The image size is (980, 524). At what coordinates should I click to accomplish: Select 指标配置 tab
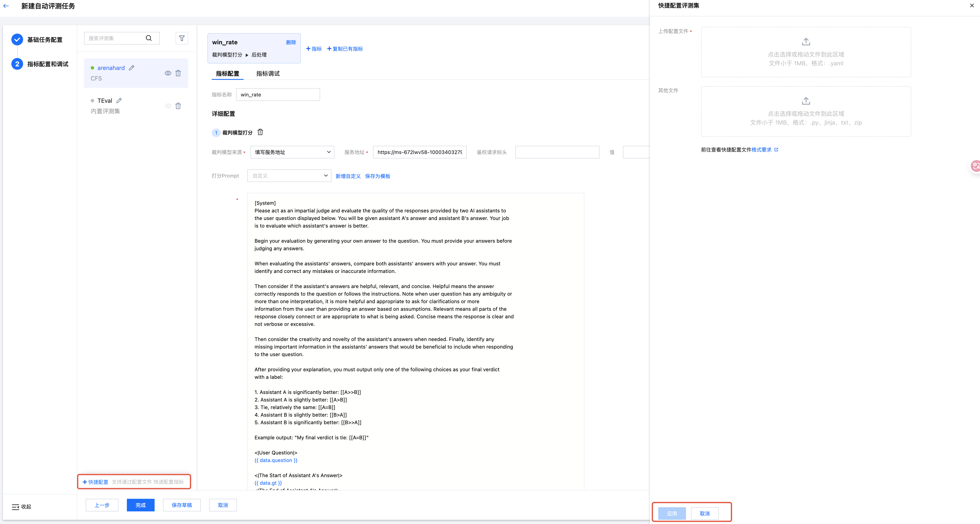click(227, 74)
